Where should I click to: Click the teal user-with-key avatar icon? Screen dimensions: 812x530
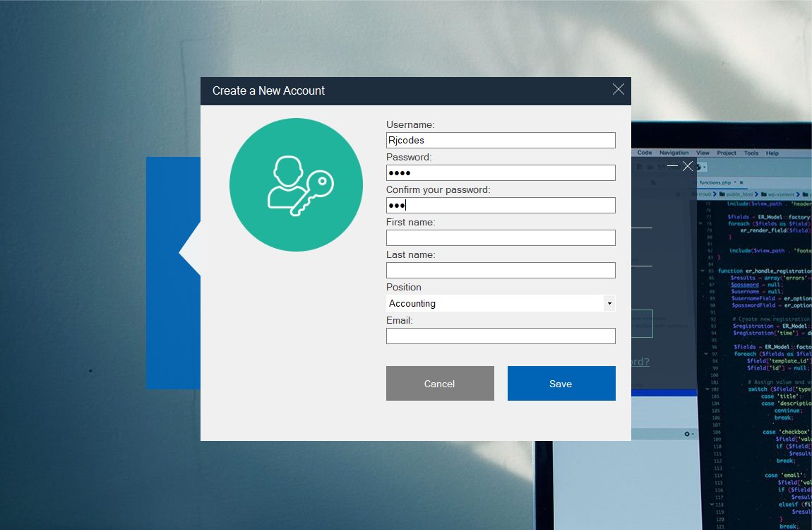[296, 184]
